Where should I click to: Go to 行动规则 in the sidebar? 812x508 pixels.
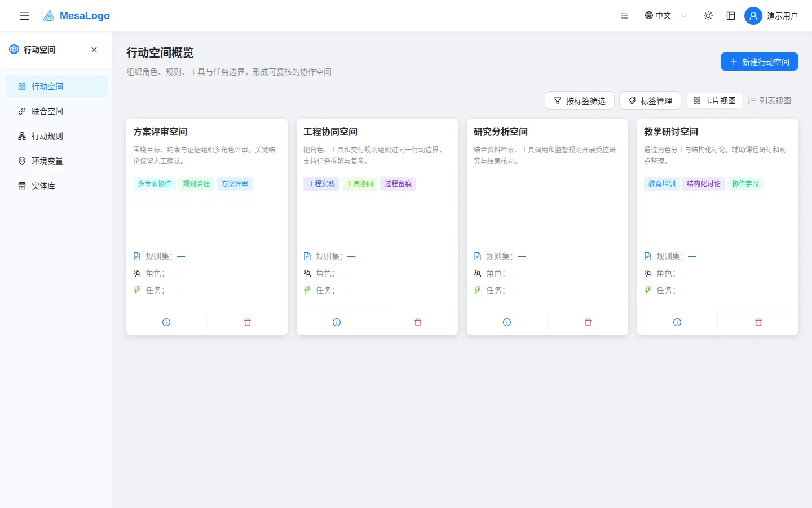56,136
